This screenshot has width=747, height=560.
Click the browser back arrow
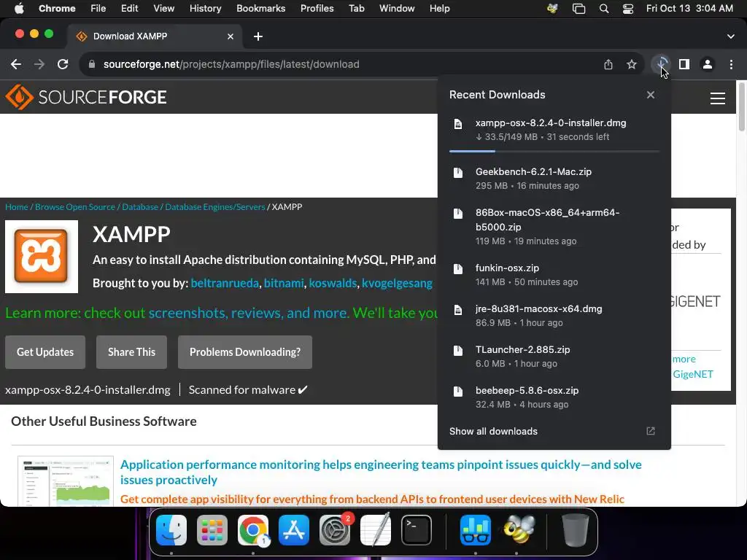(x=16, y=64)
